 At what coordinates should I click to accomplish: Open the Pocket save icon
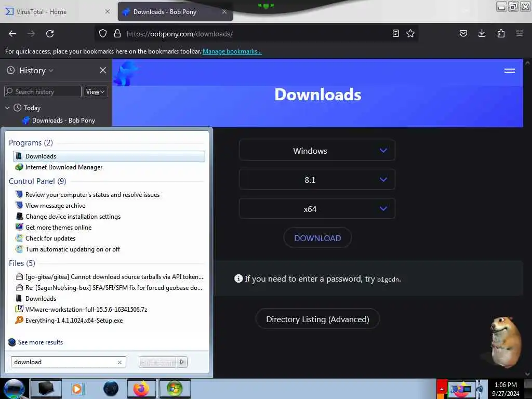pos(463,33)
